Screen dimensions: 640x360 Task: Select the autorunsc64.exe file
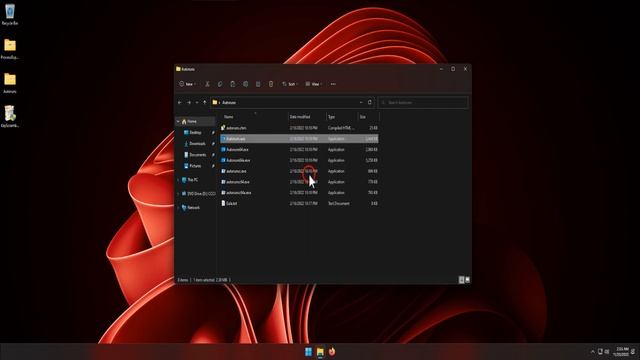pyautogui.click(x=299, y=182)
